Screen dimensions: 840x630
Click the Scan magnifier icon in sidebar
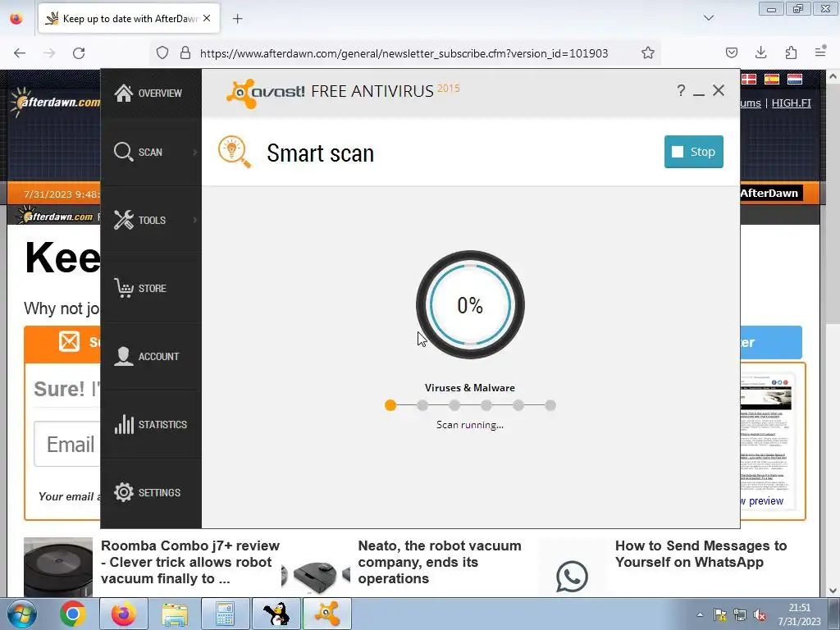tap(123, 152)
